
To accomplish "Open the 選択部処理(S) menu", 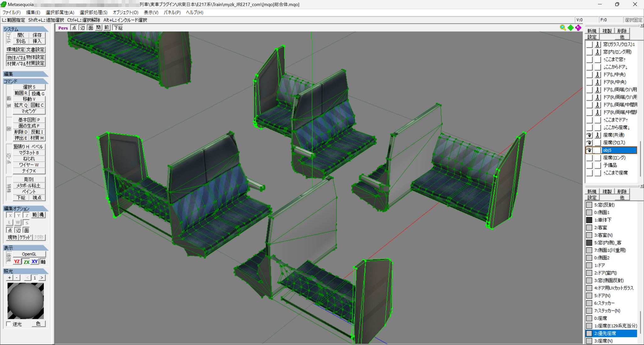I will click(x=93, y=13).
